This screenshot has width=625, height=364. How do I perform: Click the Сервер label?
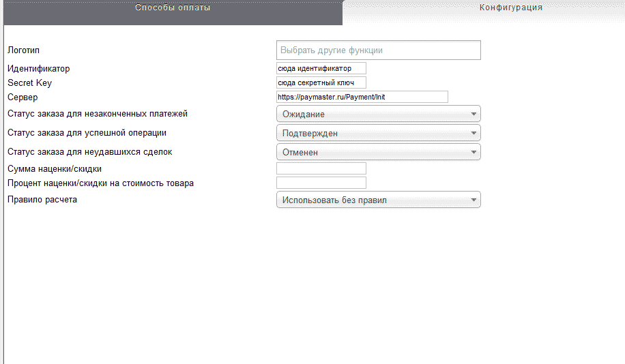pos(21,97)
